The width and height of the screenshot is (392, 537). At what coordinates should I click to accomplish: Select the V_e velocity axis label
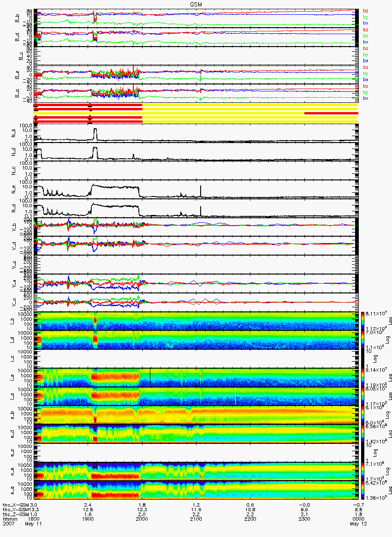[14, 283]
